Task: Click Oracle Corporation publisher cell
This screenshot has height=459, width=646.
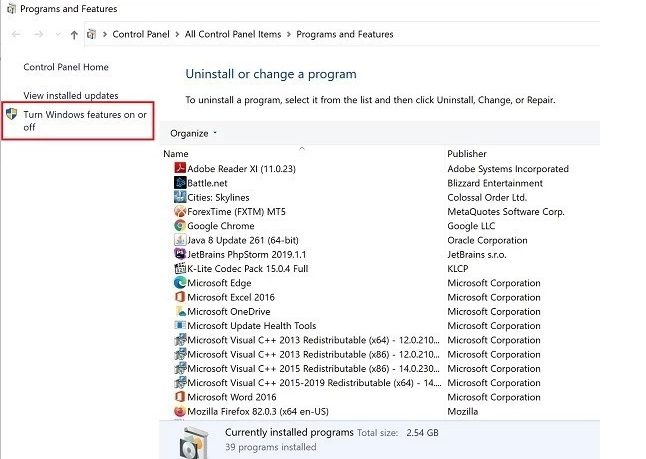Action: click(487, 240)
